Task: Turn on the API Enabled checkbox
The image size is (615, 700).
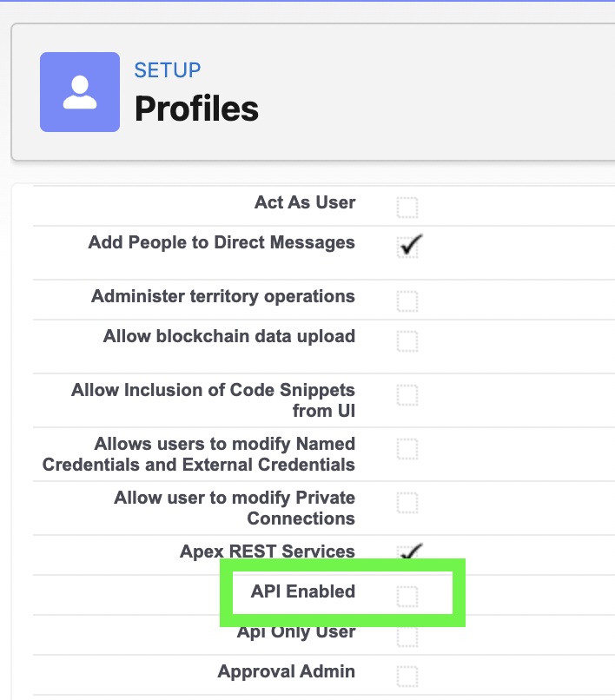Action: coord(407,596)
